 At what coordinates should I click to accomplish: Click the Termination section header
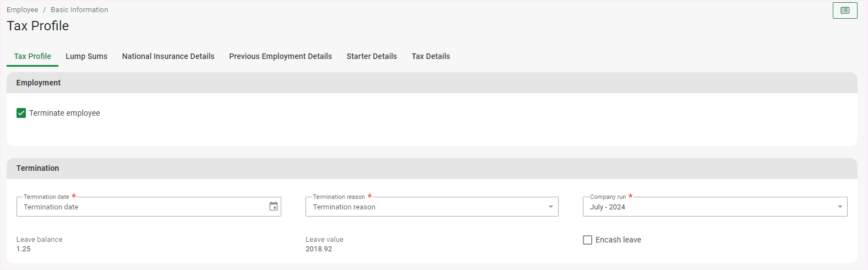click(37, 168)
